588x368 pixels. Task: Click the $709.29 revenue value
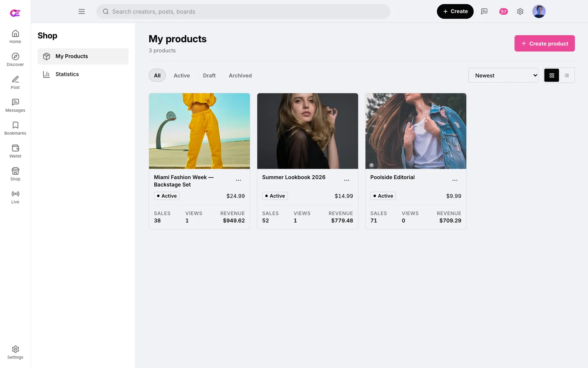coord(450,221)
